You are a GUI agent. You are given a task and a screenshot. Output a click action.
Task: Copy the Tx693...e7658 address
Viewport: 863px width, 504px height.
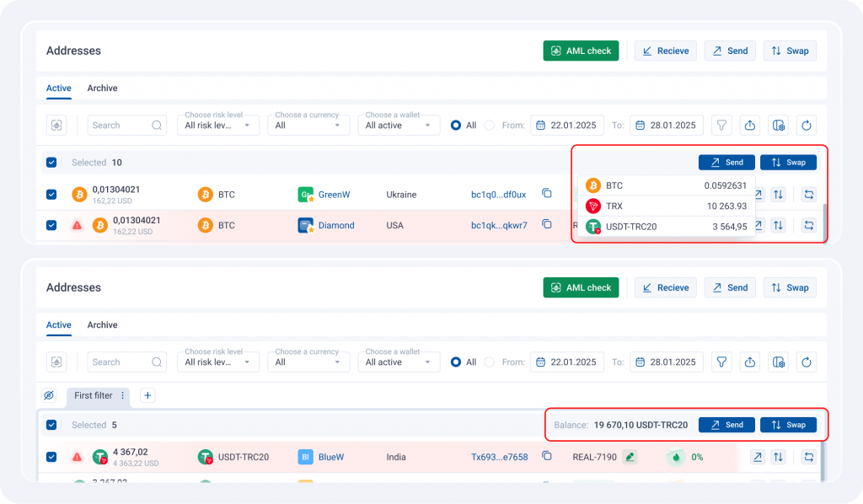point(547,456)
